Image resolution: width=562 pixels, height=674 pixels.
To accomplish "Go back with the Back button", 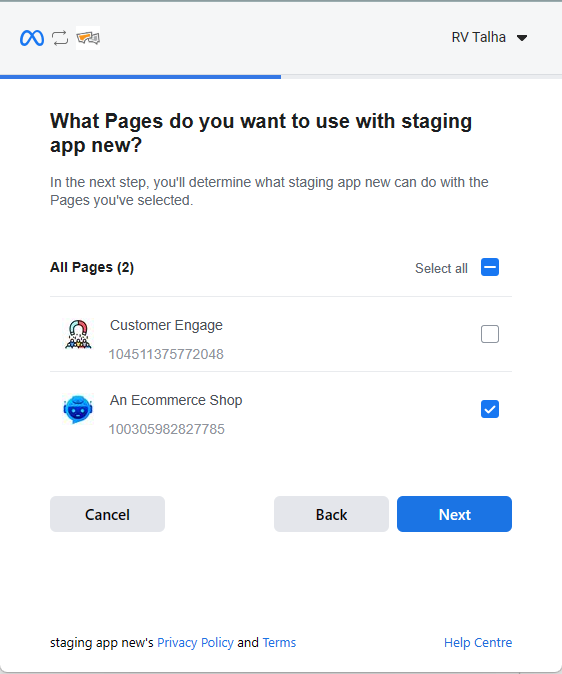I will [x=332, y=514].
